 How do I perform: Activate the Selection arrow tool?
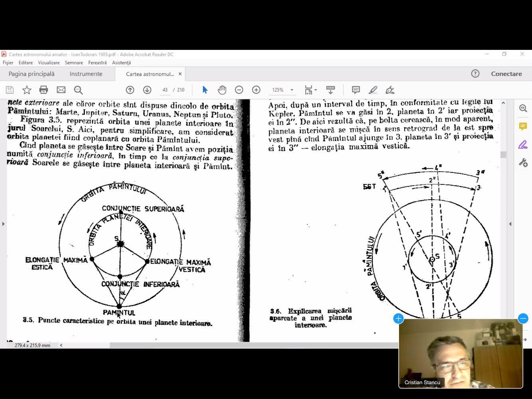205,90
